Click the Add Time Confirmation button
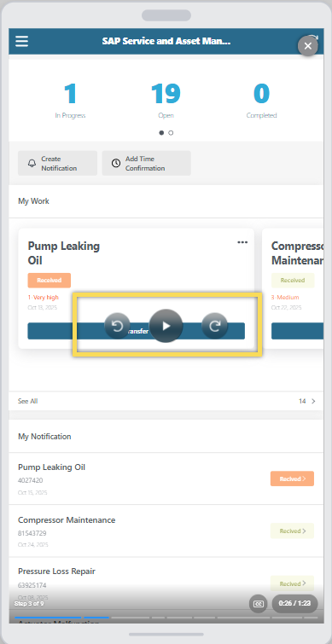This screenshot has height=644, width=332. click(x=146, y=163)
